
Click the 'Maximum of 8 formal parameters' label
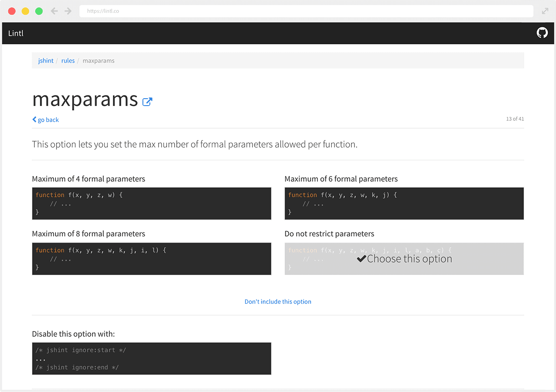89,233
